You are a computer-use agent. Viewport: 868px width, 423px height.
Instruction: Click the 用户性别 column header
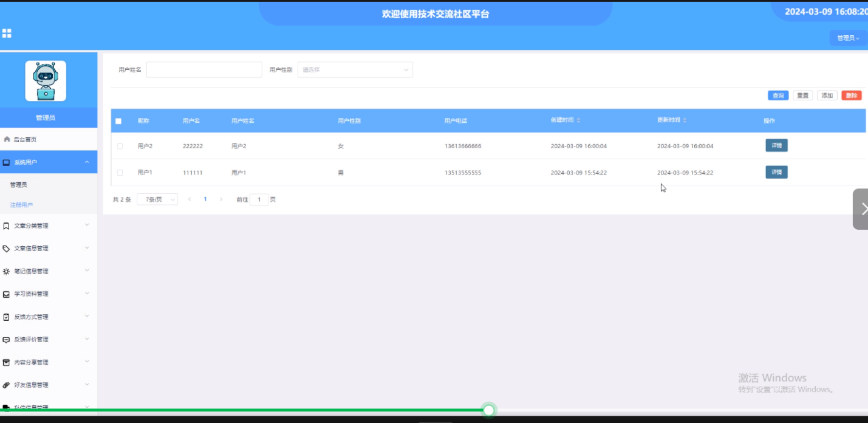349,121
